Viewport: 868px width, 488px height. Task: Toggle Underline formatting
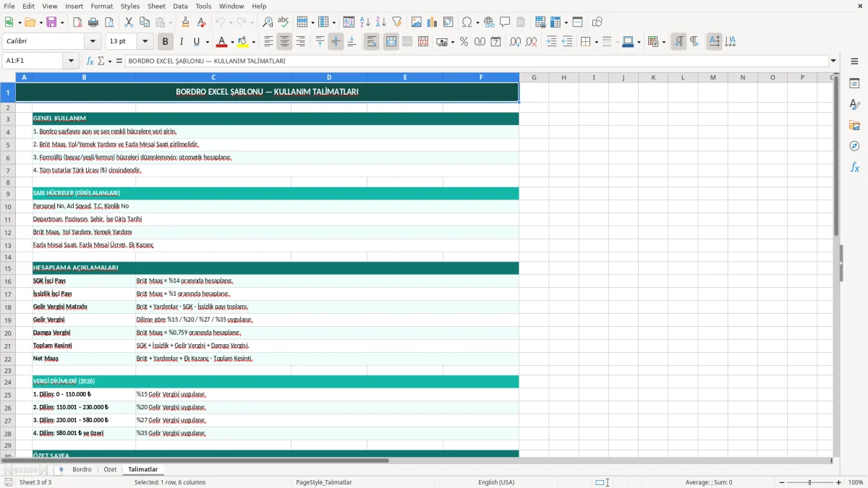(x=196, y=42)
